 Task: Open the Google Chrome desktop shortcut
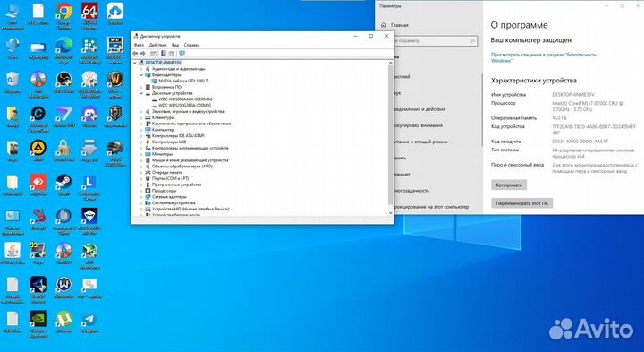[x=64, y=15]
